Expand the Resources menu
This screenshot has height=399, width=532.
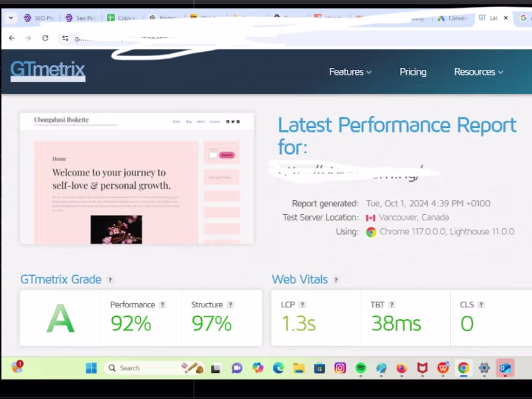pyautogui.click(x=478, y=72)
